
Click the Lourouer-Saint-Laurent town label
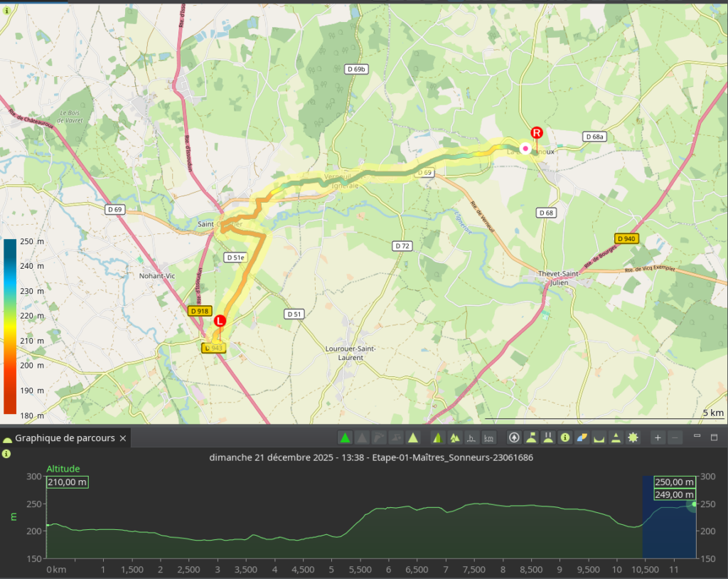[x=350, y=354]
